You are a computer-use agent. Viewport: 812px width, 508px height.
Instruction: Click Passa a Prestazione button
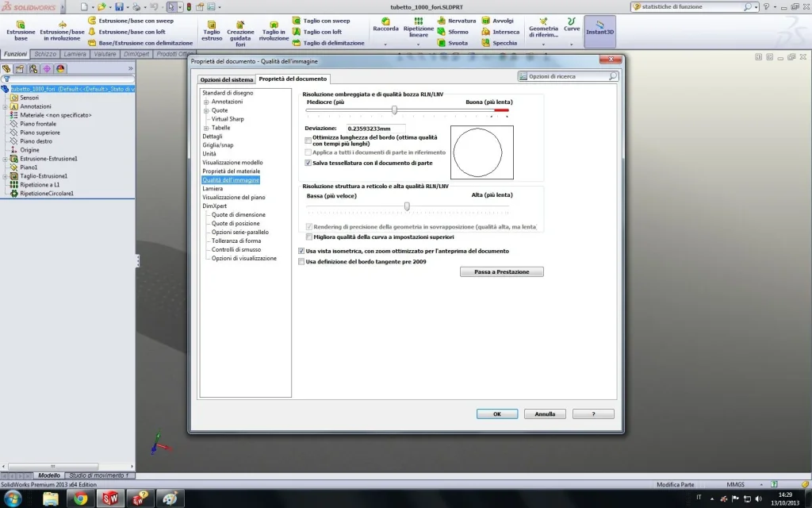(x=502, y=271)
